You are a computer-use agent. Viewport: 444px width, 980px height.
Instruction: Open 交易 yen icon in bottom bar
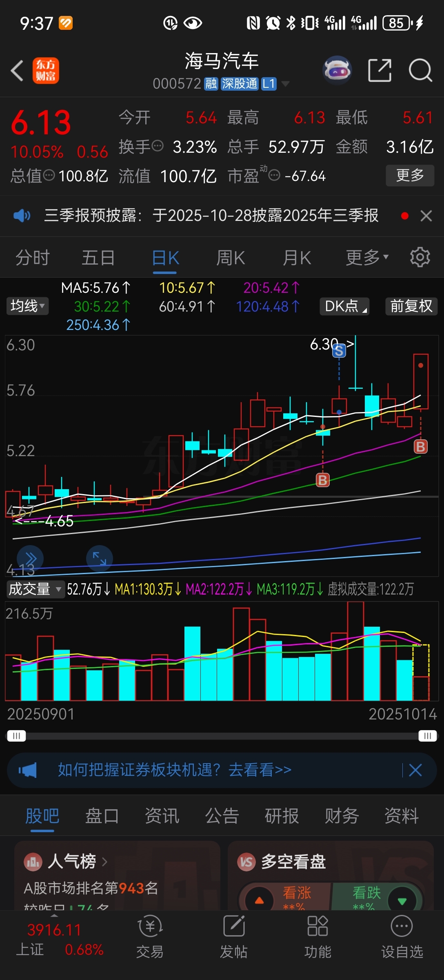[150, 927]
